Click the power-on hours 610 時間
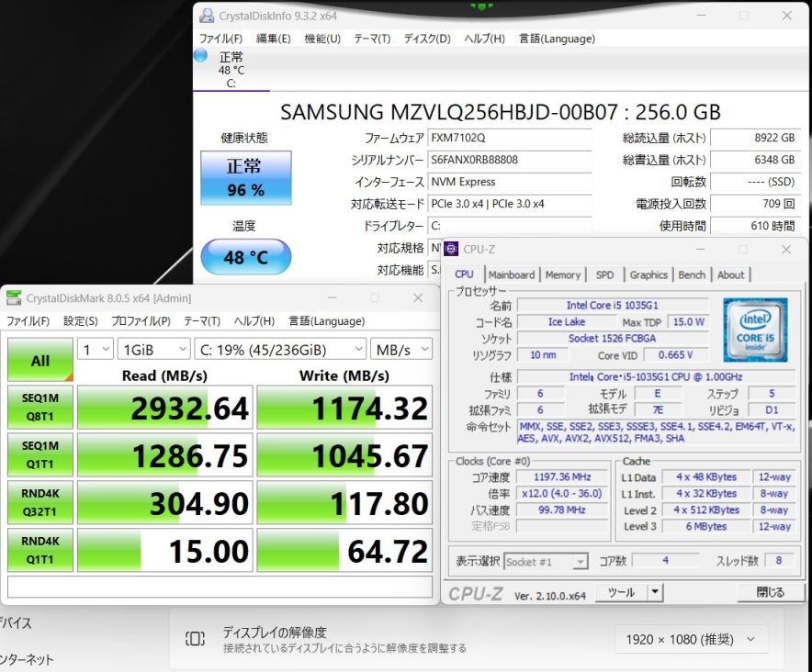812x672 pixels. [x=755, y=226]
